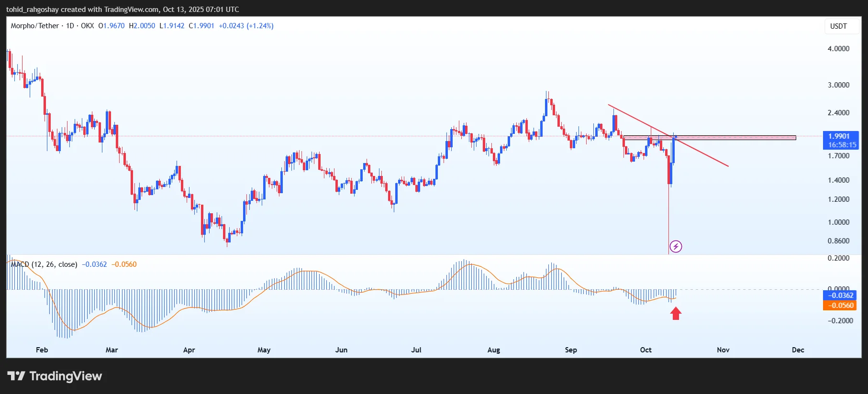Screen dimensions: 868x394
Task: Click the +0.0243 (+1.24%) change value
Action: [246, 26]
